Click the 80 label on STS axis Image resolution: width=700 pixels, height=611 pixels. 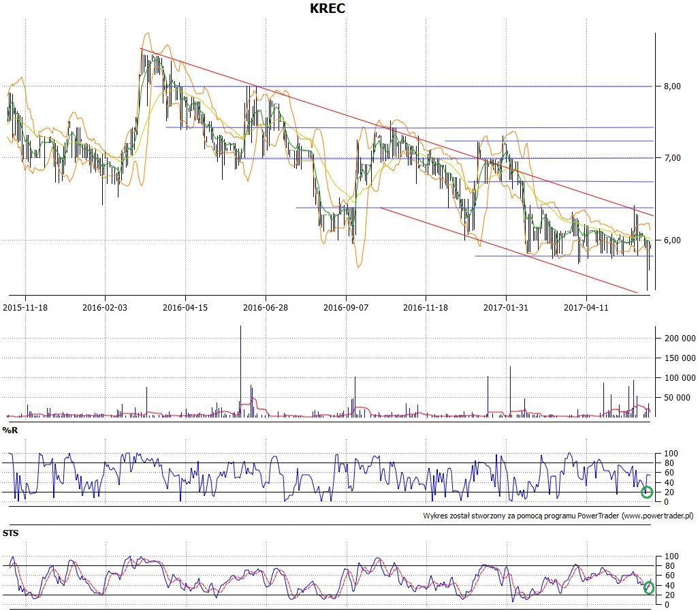coord(669,566)
